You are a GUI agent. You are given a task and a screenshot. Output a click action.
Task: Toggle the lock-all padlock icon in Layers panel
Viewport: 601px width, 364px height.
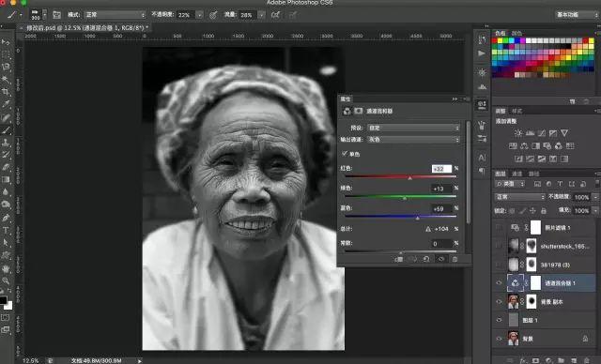click(544, 210)
